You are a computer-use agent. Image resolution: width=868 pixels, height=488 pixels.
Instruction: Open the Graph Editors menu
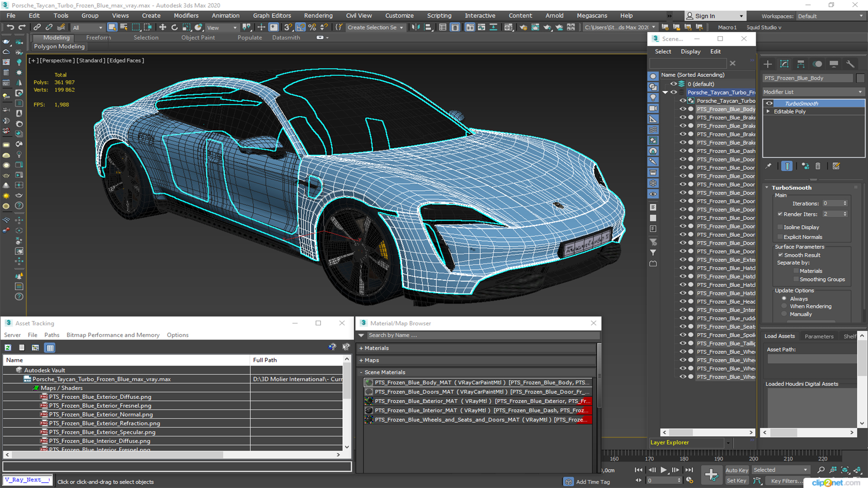point(272,15)
